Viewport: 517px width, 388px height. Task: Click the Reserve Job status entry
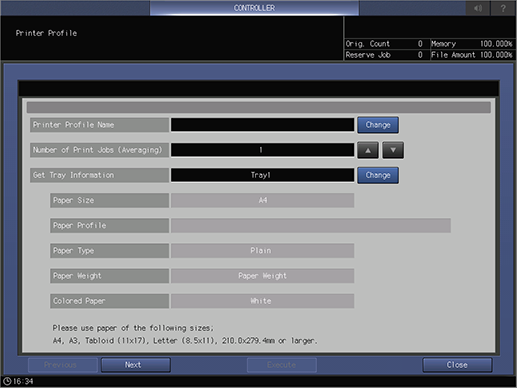coord(386,55)
